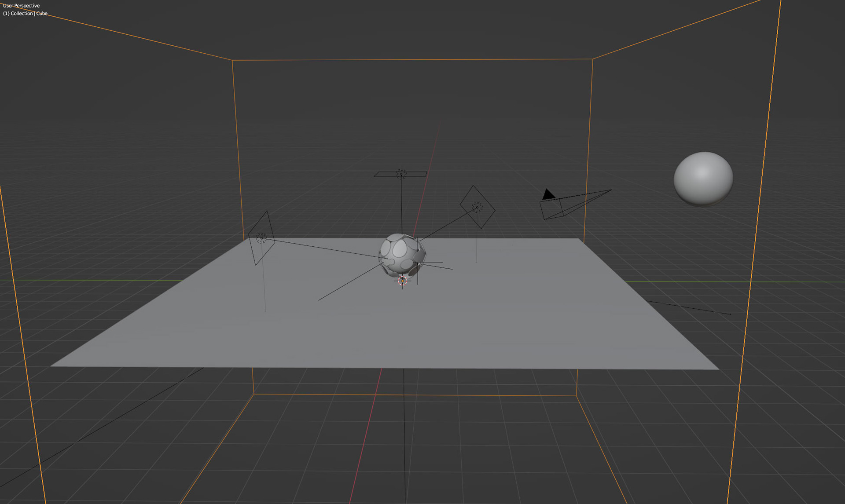Select the overhead horizontal area light
845x504 pixels.
coord(400,174)
